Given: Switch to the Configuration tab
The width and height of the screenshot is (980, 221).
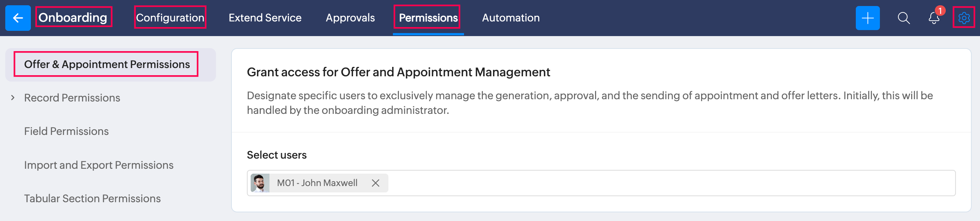Looking at the screenshot, I should tap(170, 18).
